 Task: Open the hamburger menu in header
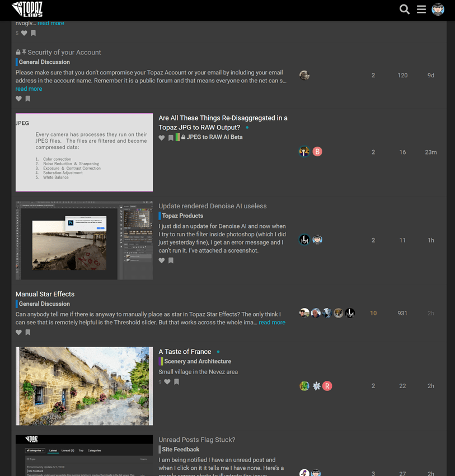pyautogui.click(x=421, y=10)
